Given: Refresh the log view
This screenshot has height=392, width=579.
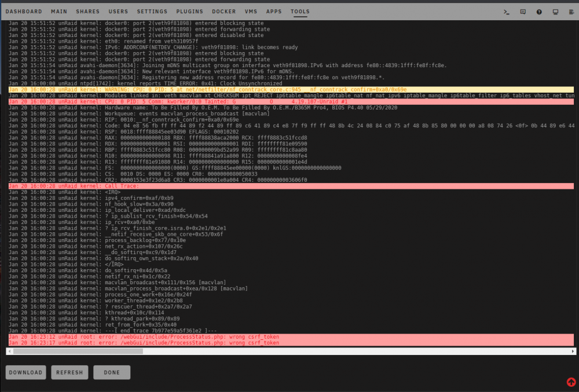Looking at the screenshot, I should point(69,372).
